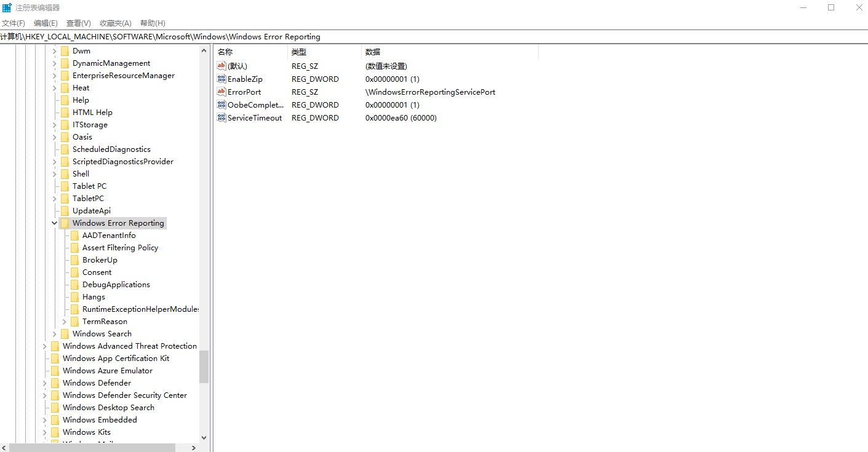Expand the TermReason tree node
The width and height of the screenshot is (868, 452).
click(64, 321)
